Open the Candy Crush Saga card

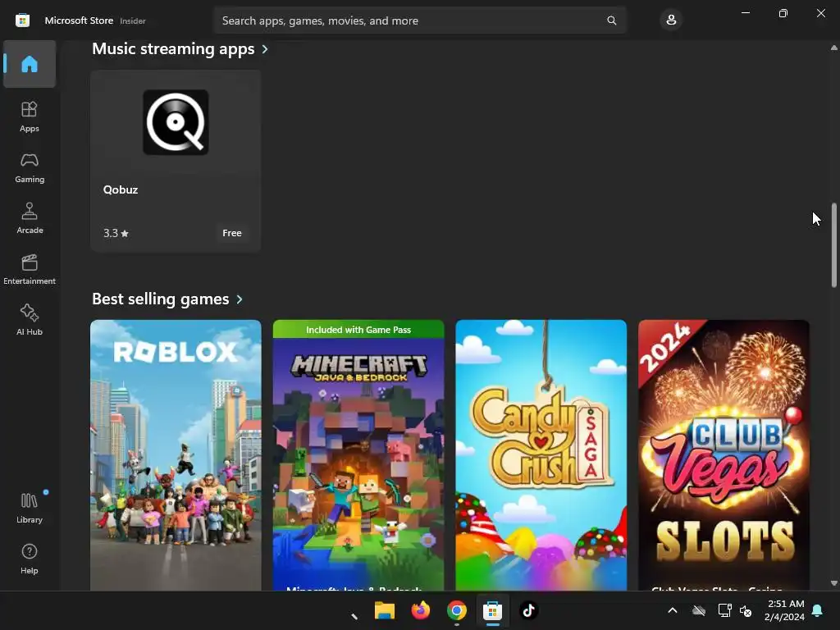click(x=541, y=455)
